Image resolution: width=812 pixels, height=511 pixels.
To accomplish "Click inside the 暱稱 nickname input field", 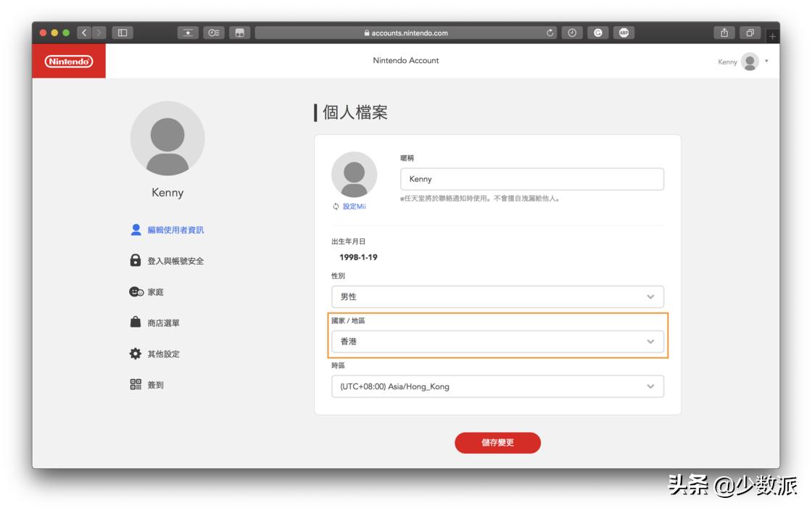I will coord(531,179).
